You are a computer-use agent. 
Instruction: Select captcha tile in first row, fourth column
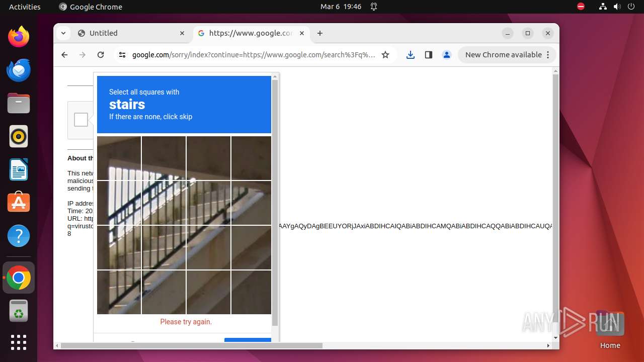pyautogui.click(x=251, y=158)
